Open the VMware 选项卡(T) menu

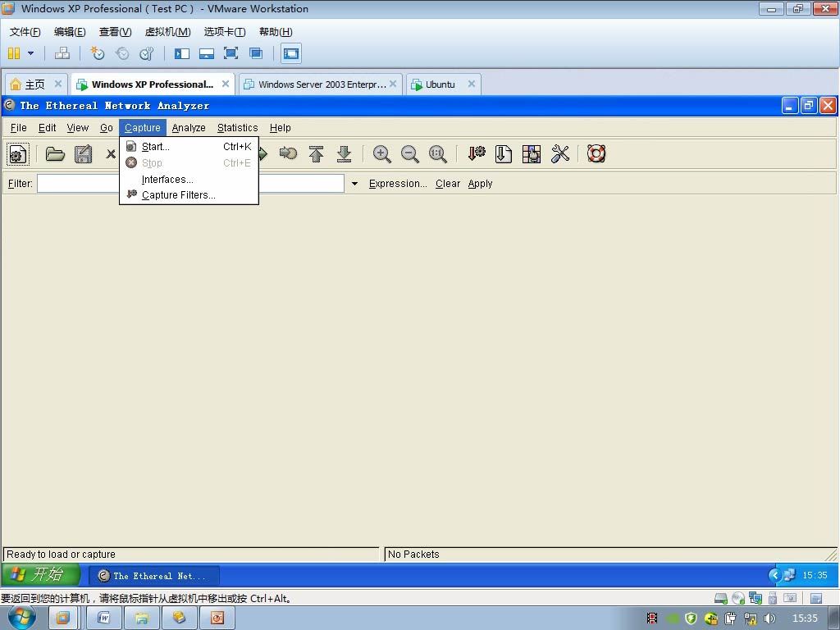pos(225,32)
